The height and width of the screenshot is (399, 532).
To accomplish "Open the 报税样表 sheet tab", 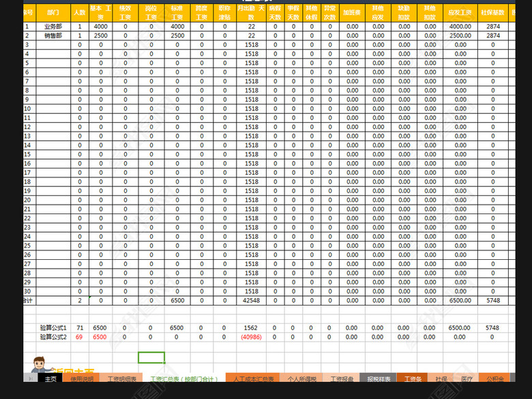I will (x=379, y=379).
